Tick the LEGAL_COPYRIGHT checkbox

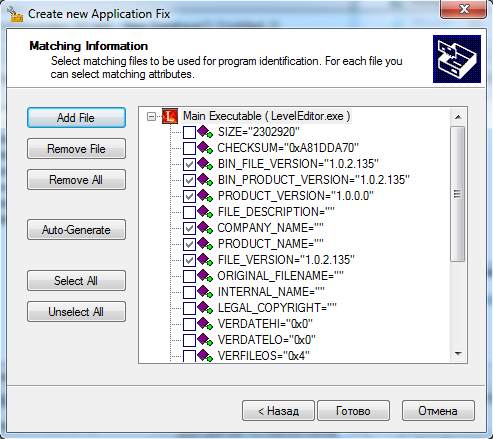(x=189, y=308)
